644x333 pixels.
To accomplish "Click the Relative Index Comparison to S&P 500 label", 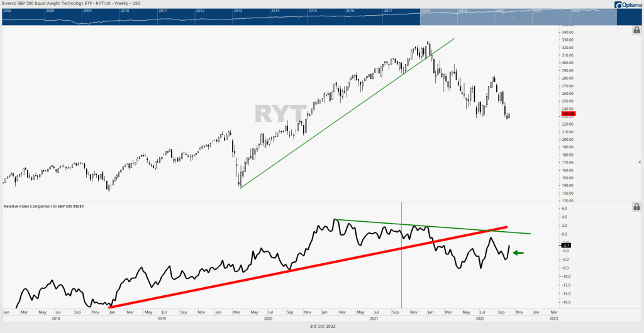I will [44, 206].
